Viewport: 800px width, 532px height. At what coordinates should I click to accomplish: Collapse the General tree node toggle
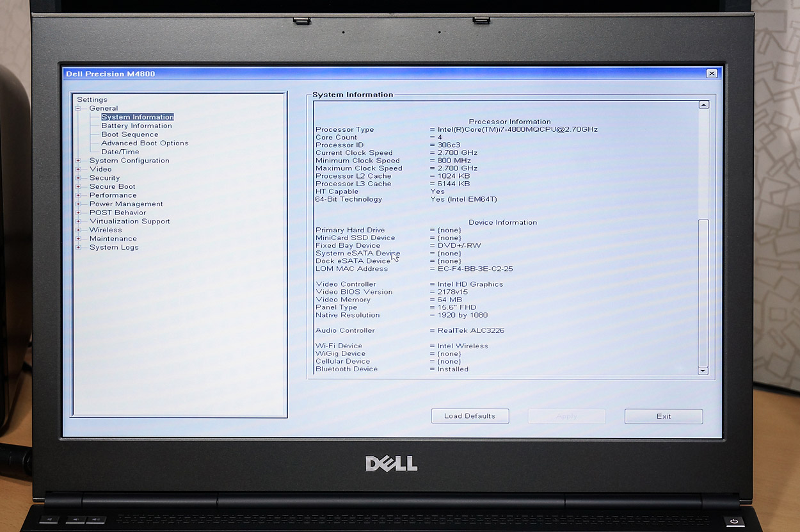coord(79,109)
